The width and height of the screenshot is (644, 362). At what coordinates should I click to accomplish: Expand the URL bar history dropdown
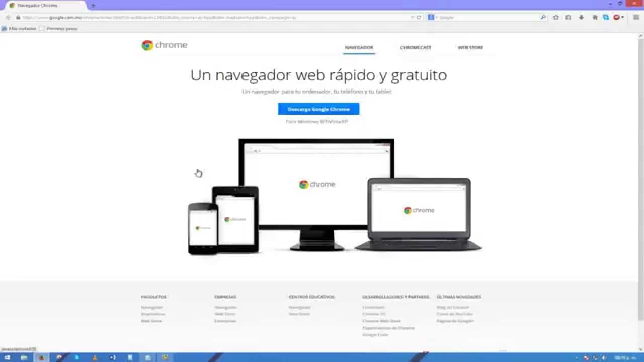(x=413, y=17)
